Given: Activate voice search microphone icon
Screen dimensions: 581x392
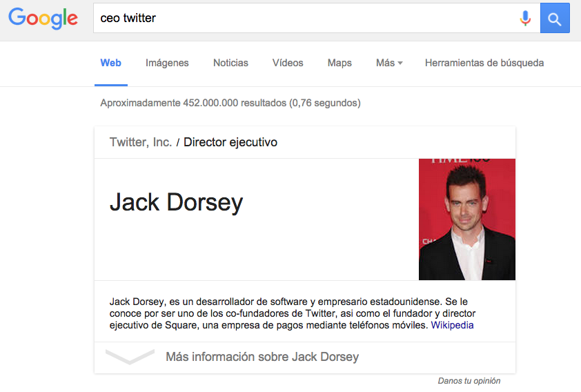Looking at the screenshot, I should (525, 18).
